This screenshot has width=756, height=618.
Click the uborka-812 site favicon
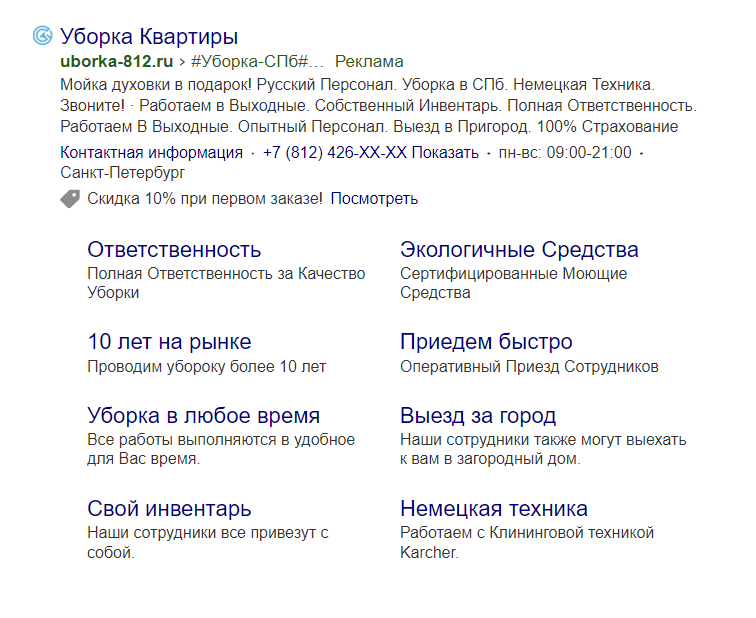point(43,36)
